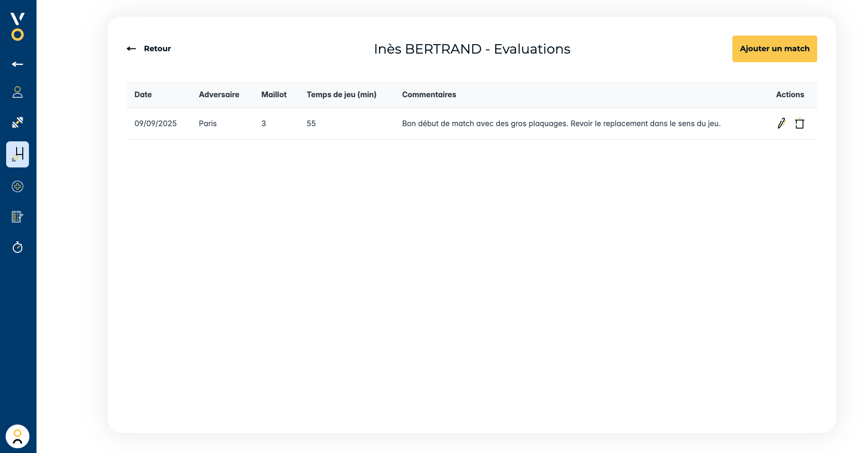Delete the Paris match evaluation

[800, 123]
